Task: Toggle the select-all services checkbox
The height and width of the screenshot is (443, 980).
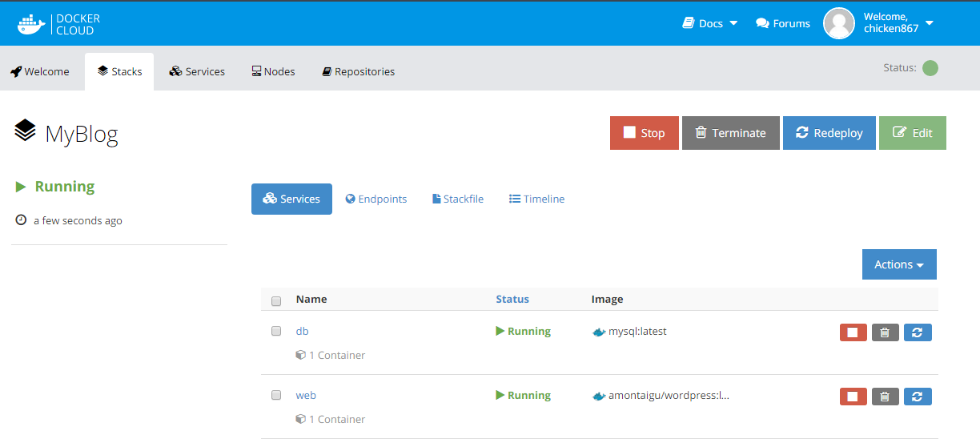Action: click(x=276, y=301)
